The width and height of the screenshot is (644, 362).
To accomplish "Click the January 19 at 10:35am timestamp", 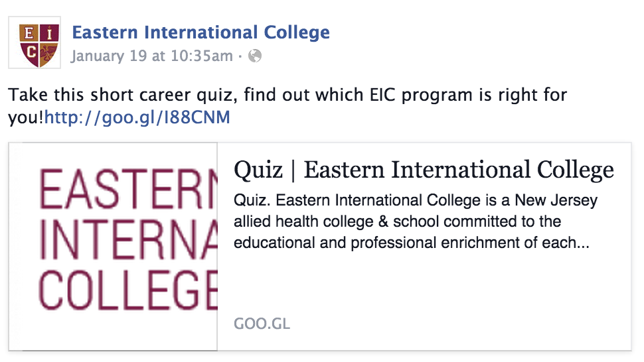I will [x=152, y=56].
